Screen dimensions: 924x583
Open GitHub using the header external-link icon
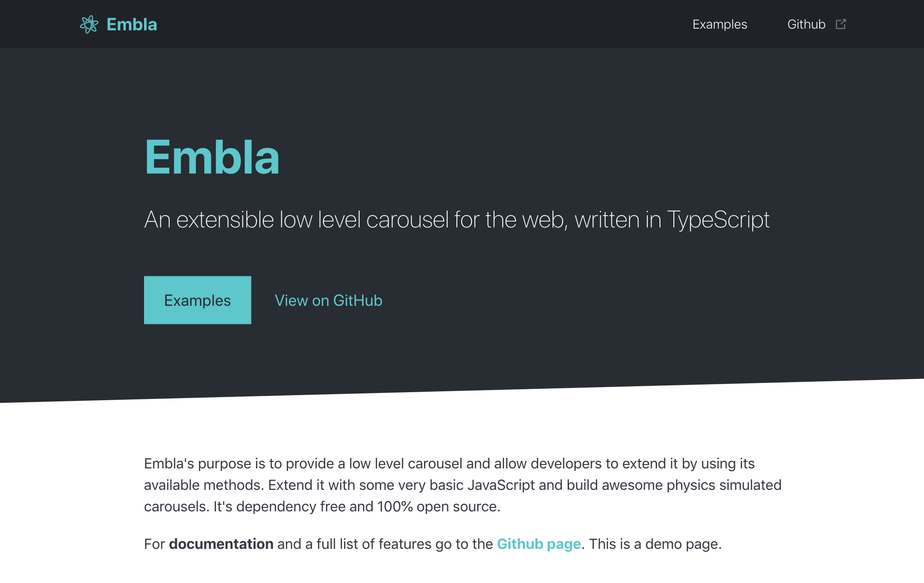click(841, 24)
